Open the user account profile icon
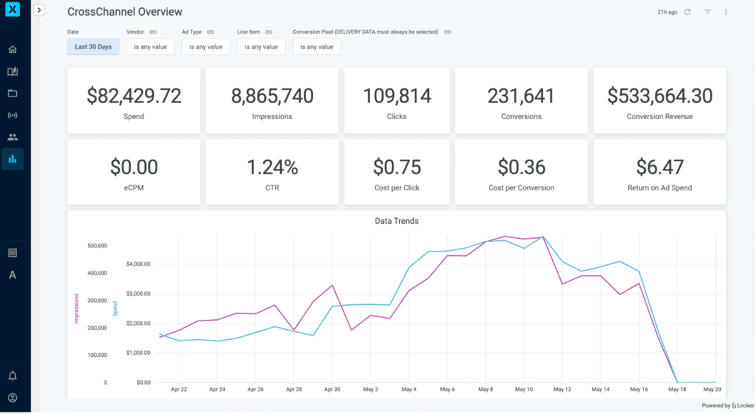Image resolution: width=755 pixels, height=414 pixels. click(x=12, y=398)
